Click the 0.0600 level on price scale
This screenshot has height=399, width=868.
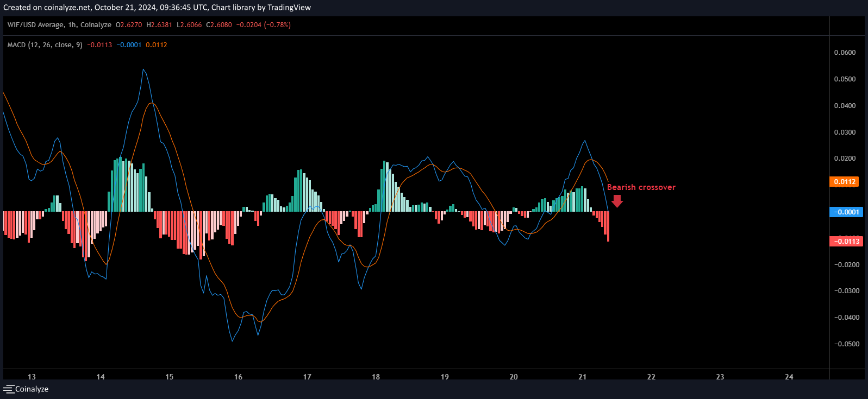click(845, 53)
